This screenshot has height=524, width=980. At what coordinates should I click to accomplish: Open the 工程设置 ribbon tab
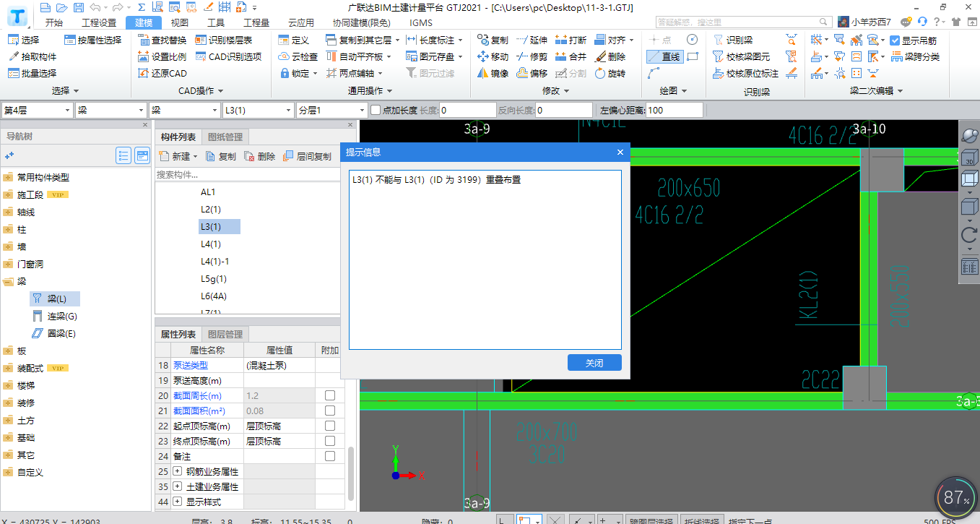(x=99, y=22)
